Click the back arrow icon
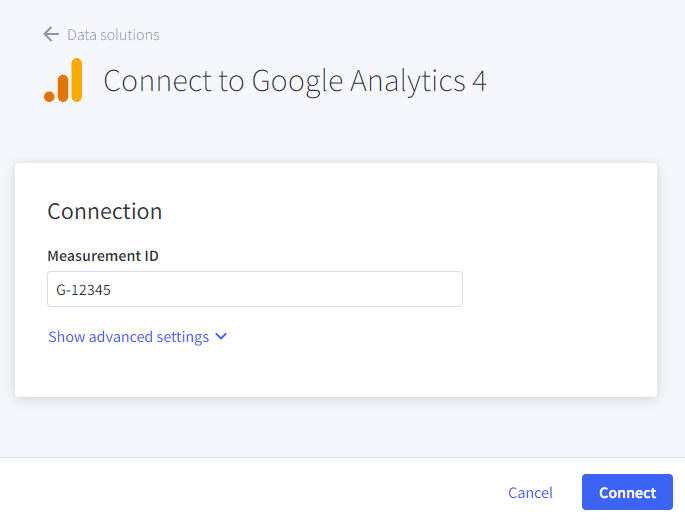Viewport: 685px width, 524px height. pos(51,34)
